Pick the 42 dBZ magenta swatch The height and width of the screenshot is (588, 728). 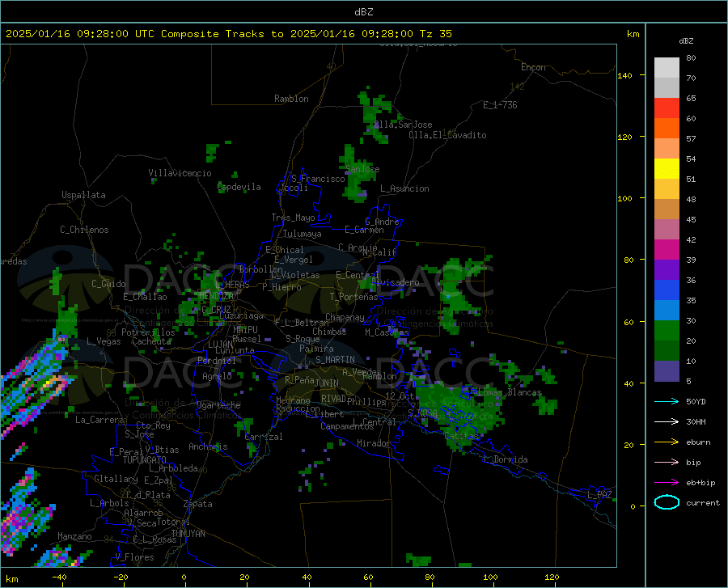point(667,249)
